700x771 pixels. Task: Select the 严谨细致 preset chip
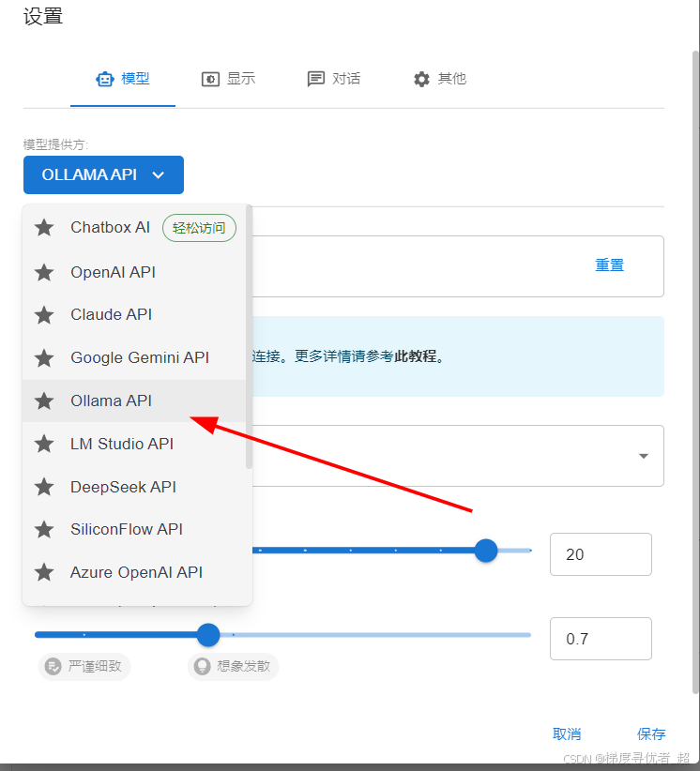pos(84,667)
